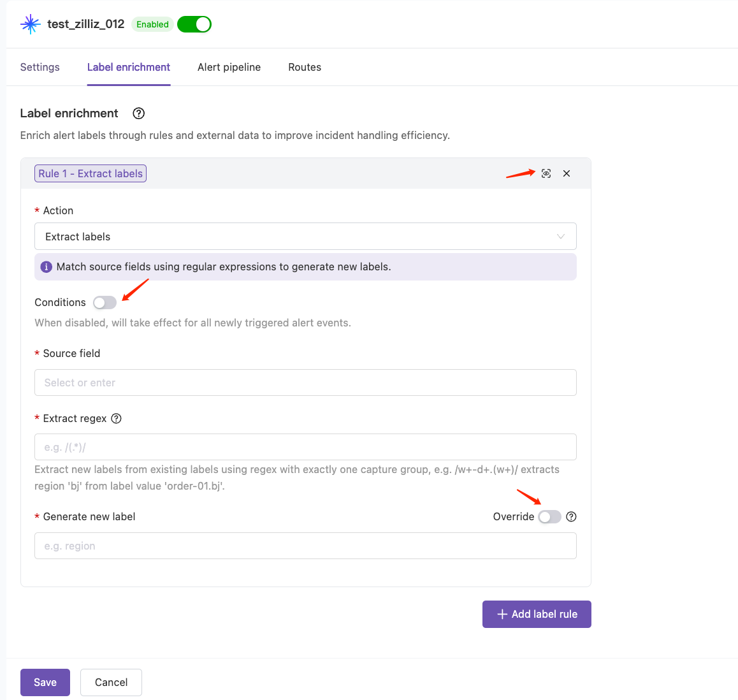Image resolution: width=738 pixels, height=700 pixels.
Task: Click the help icon beside Label enrichment heading
Action: pos(138,113)
